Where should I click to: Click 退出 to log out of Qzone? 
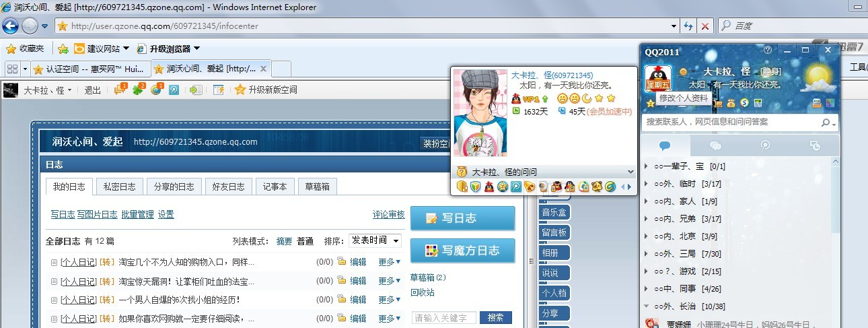coord(93,90)
